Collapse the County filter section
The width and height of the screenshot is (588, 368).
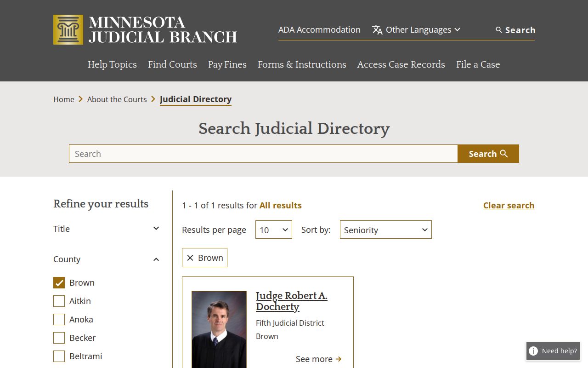coord(107,259)
